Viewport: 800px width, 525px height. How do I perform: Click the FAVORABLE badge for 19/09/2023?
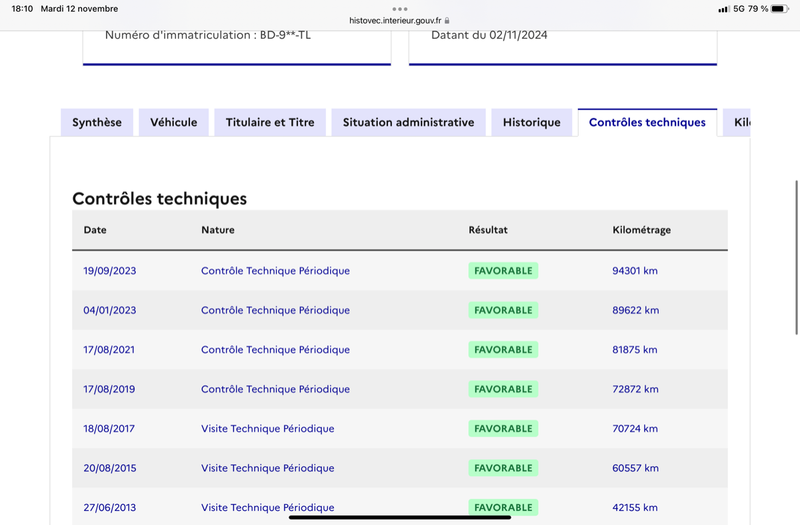coord(503,271)
